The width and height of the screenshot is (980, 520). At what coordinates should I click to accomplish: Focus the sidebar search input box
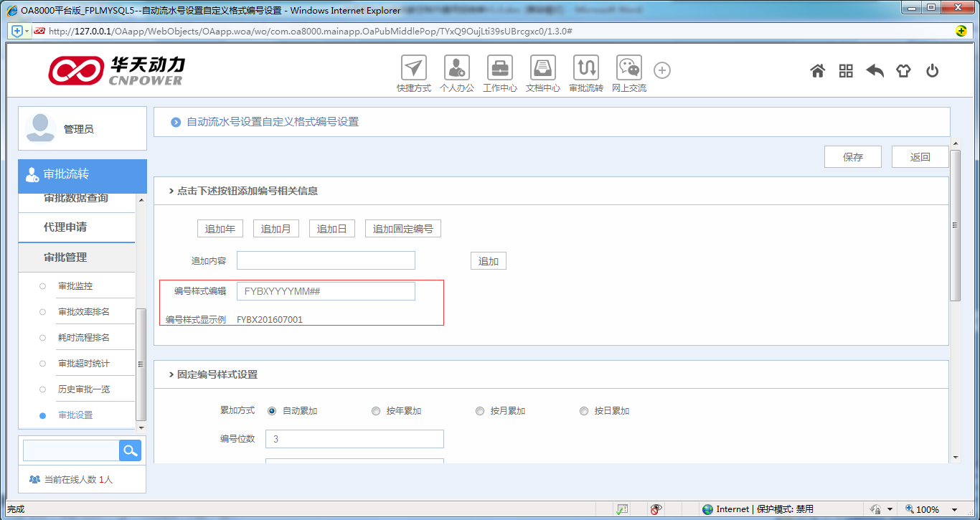pyautogui.click(x=71, y=450)
